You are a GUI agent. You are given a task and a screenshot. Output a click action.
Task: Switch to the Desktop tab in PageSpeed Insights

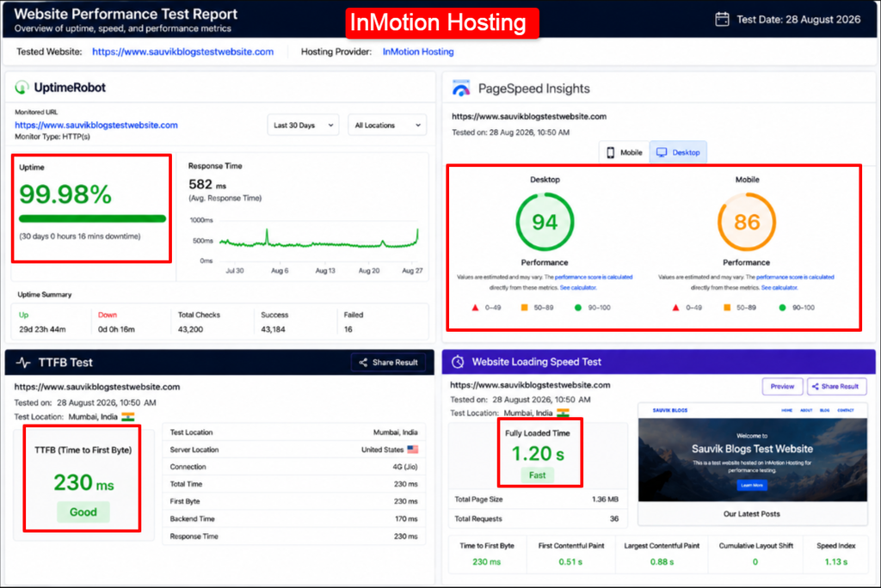pos(678,152)
